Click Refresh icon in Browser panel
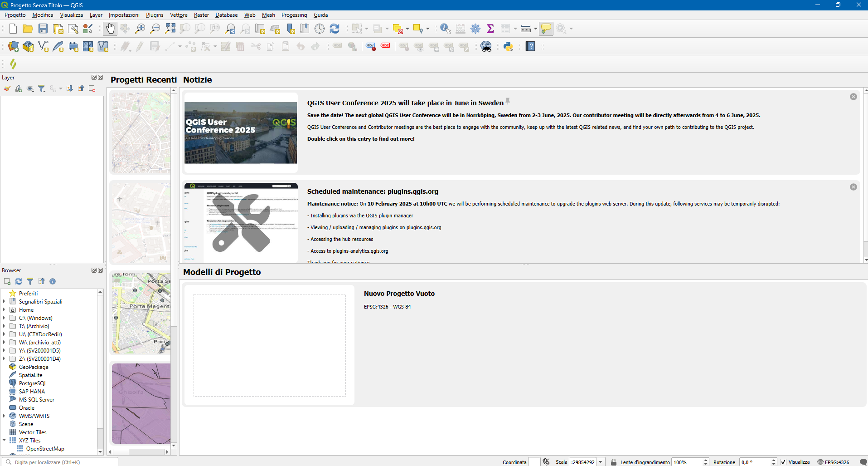This screenshot has height=466, width=868. click(x=19, y=281)
